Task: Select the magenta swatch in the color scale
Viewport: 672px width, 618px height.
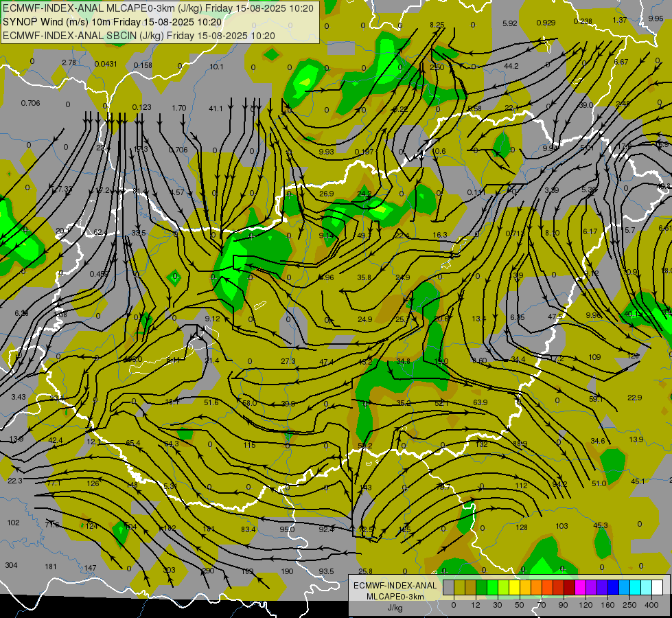Action: 580,588
